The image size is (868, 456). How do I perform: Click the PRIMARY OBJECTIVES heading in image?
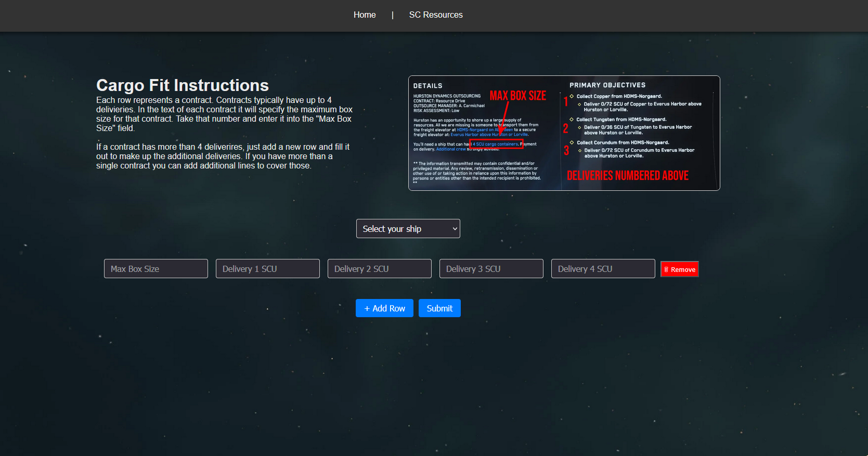(x=607, y=85)
